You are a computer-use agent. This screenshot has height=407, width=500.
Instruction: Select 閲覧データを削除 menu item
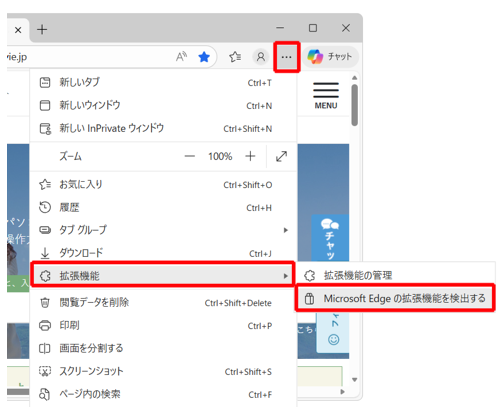163,303
